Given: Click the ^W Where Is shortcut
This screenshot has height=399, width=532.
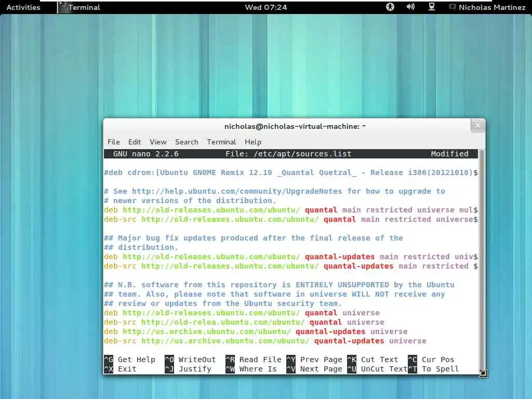Looking at the screenshot, I should pyautogui.click(x=251, y=369).
